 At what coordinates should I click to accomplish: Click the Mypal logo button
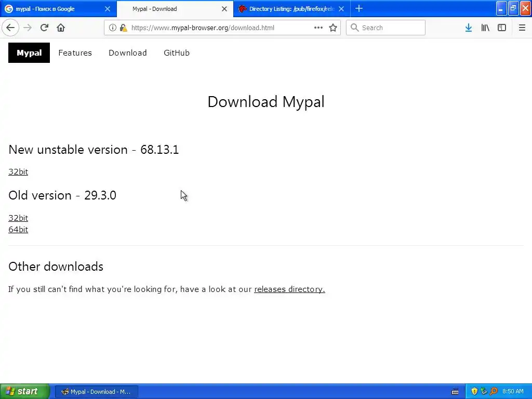coord(29,52)
